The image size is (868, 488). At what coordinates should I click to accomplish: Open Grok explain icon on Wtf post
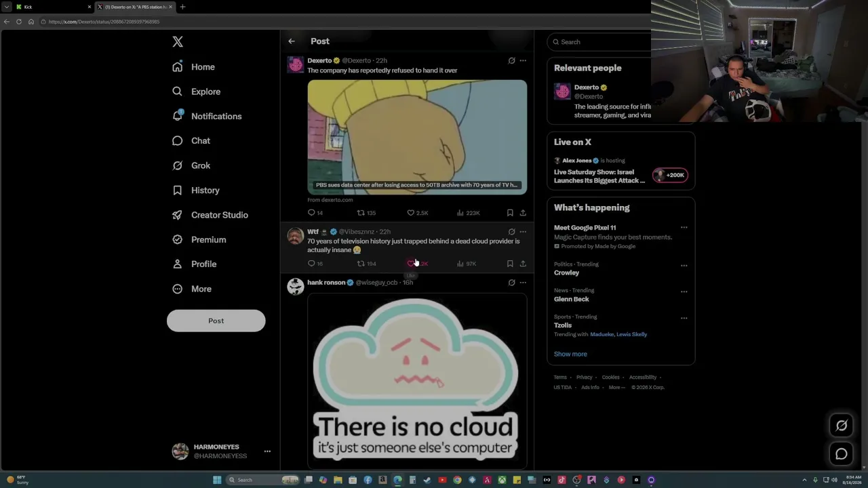click(511, 232)
